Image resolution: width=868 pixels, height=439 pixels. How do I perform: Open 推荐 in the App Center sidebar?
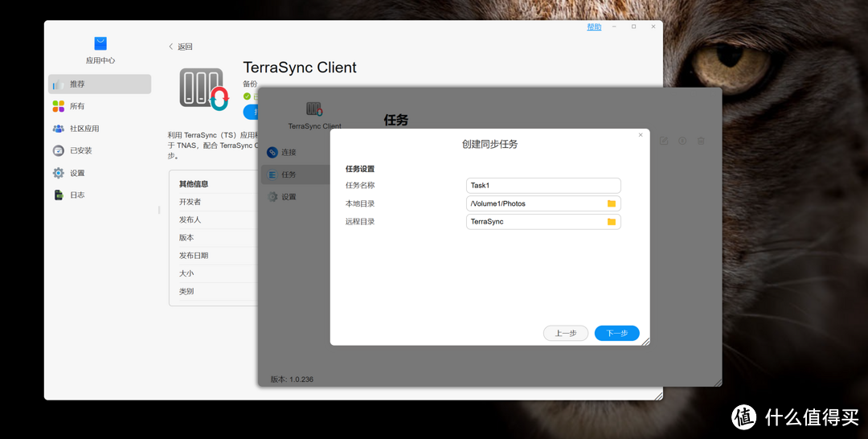(100, 84)
